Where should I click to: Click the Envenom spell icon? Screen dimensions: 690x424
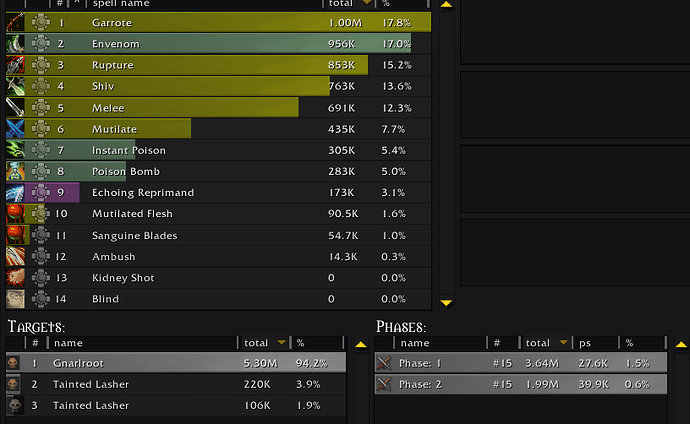tap(15, 43)
